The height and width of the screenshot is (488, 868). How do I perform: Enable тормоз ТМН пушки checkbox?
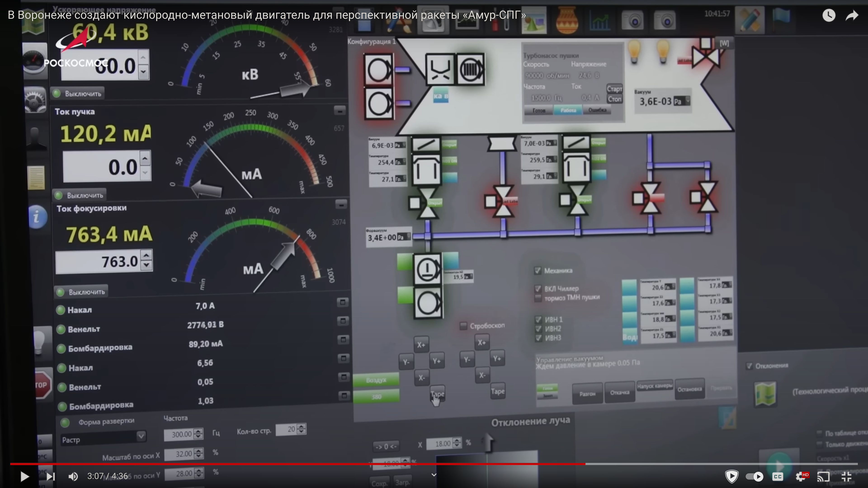(538, 298)
